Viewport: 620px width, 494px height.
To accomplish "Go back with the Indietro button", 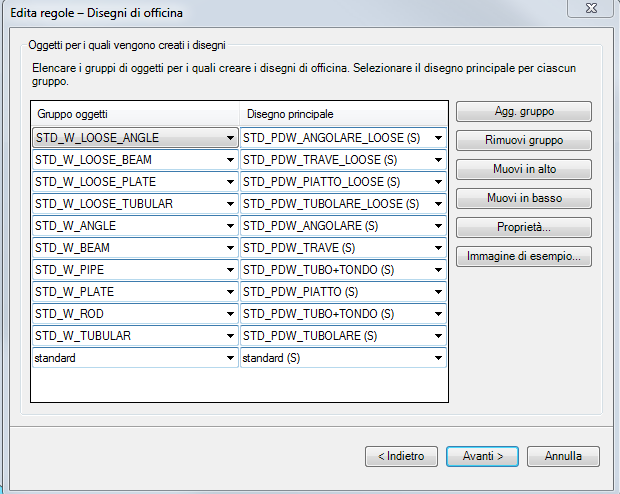I will (401, 456).
